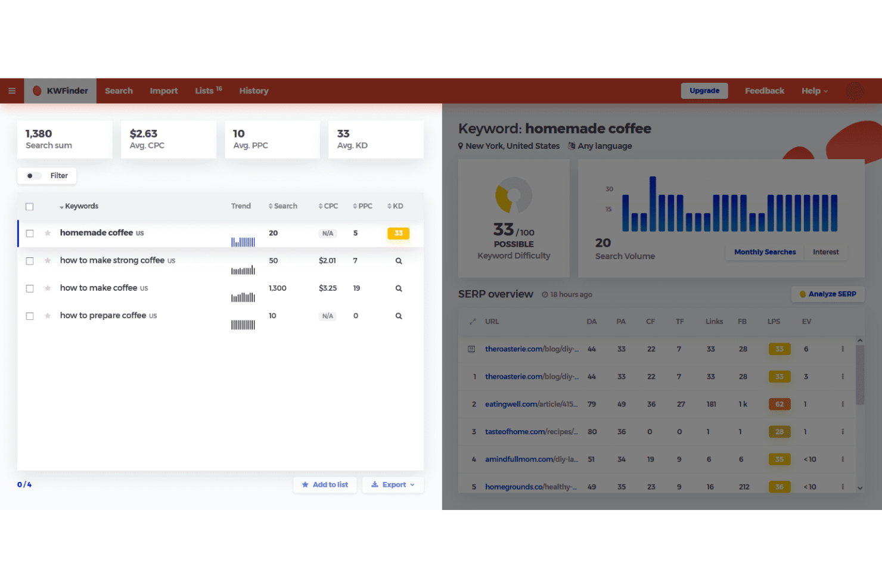
Task: Open the Lists tab
Action: pos(209,91)
